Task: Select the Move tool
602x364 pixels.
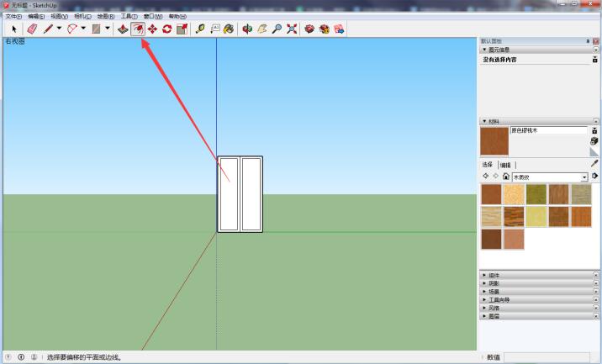Action: [x=152, y=29]
